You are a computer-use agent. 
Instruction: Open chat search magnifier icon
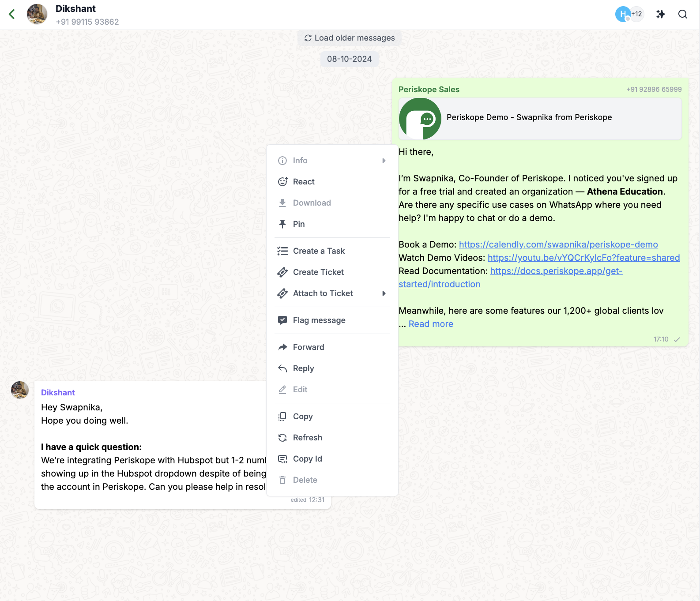pyautogui.click(x=683, y=14)
